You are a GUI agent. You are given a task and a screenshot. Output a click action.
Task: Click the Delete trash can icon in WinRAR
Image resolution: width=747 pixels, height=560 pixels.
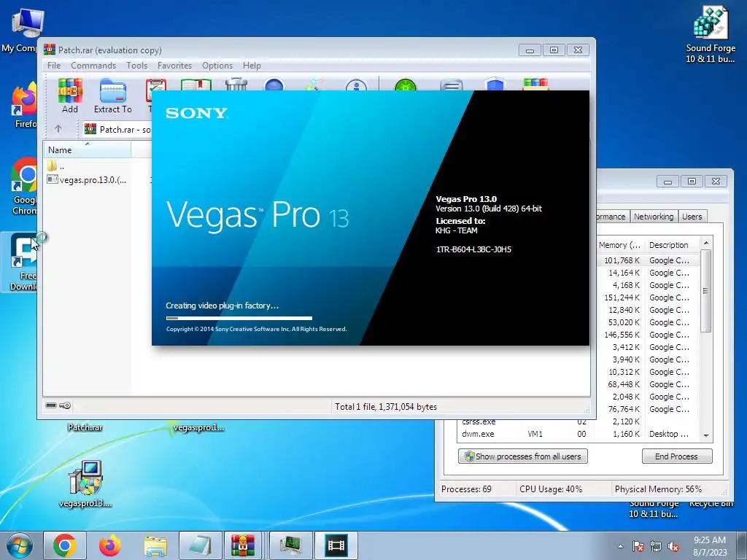tap(236, 85)
